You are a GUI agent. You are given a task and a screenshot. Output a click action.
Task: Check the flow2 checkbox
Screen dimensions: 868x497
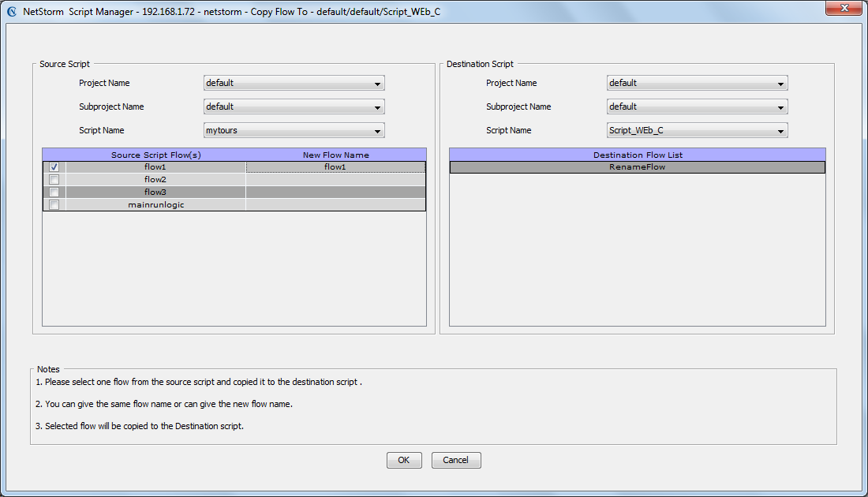pos(54,179)
